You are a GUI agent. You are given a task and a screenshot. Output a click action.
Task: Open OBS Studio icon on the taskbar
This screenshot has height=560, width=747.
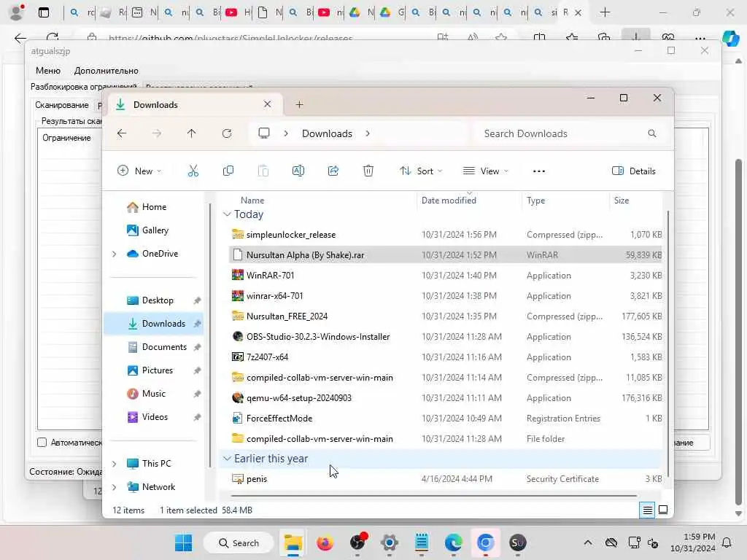tap(357, 542)
